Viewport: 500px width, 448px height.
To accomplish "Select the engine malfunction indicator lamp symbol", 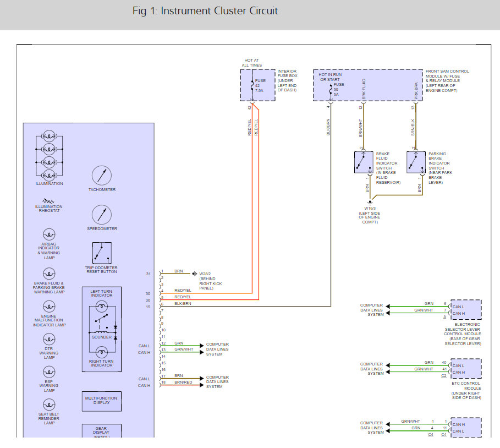I will pos(49,305).
